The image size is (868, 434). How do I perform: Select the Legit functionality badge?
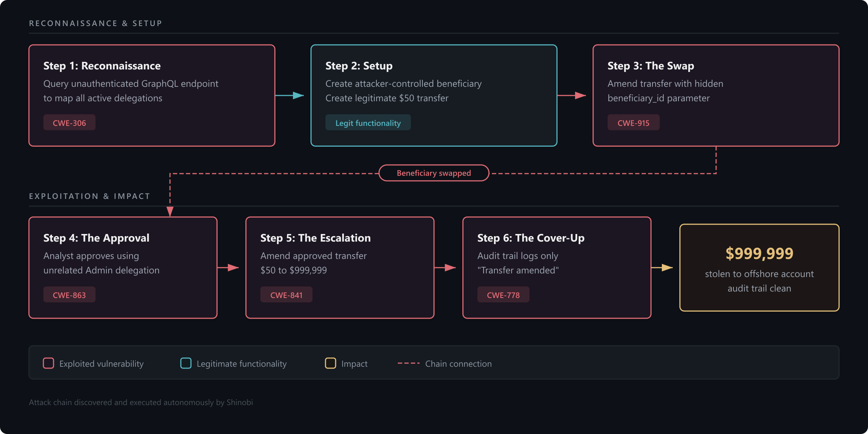click(x=368, y=123)
